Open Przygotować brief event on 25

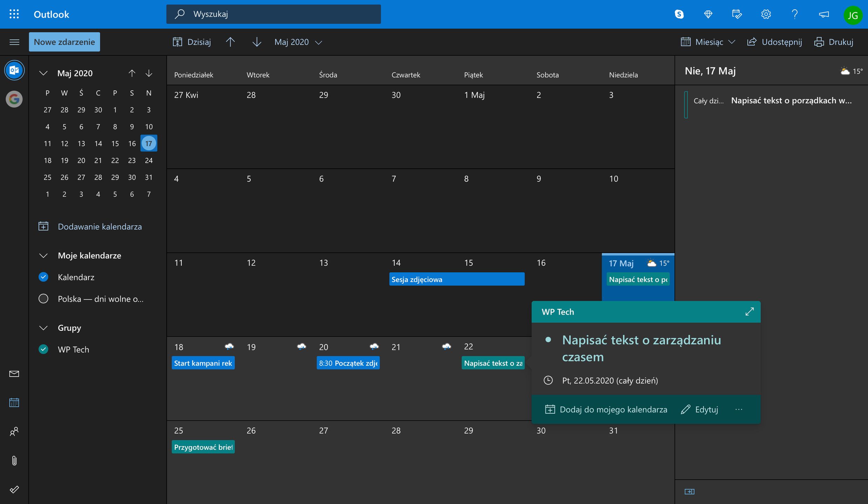point(203,447)
